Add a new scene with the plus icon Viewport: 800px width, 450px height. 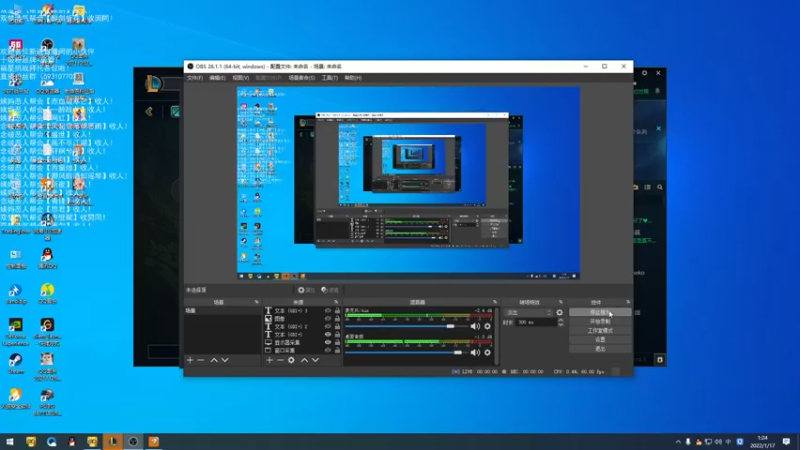pos(190,360)
